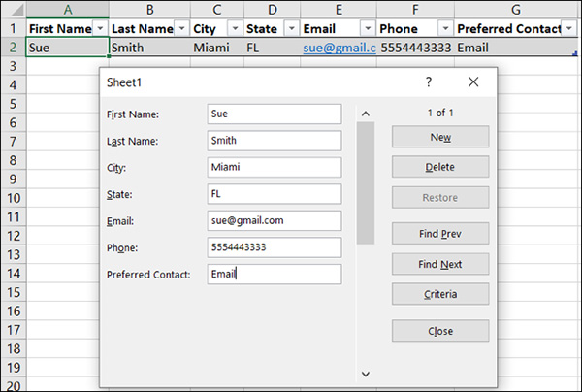Viewport: 582px width, 392px height.
Task: Click into the First Name text field
Action: click(275, 114)
